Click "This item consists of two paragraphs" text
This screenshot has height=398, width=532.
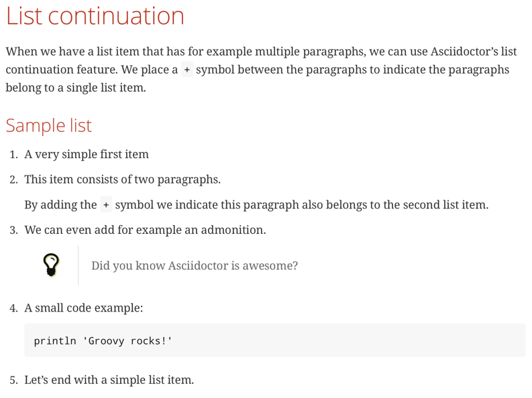[x=122, y=180]
